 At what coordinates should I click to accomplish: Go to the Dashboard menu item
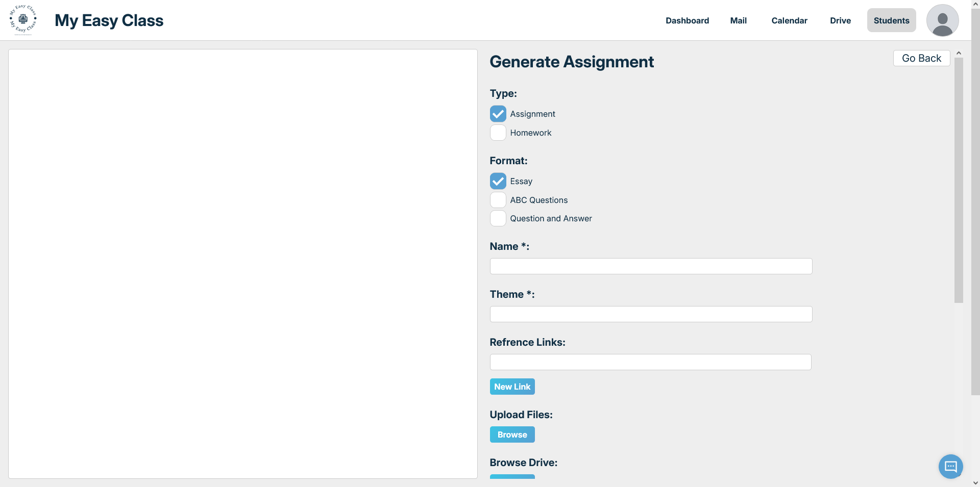687,20
